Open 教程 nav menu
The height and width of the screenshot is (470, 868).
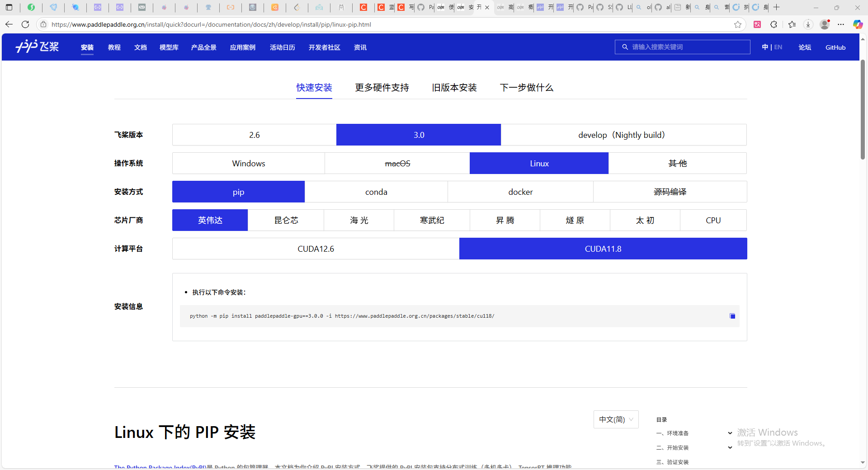pos(114,47)
